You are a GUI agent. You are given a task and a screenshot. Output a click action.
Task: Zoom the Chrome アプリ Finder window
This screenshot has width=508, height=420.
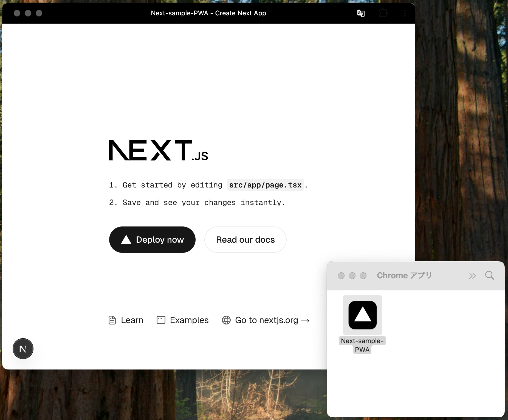click(x=363, y=276)
